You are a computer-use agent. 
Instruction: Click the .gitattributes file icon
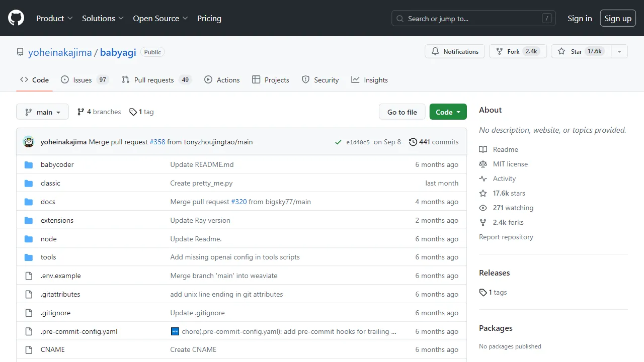point(29,294)
